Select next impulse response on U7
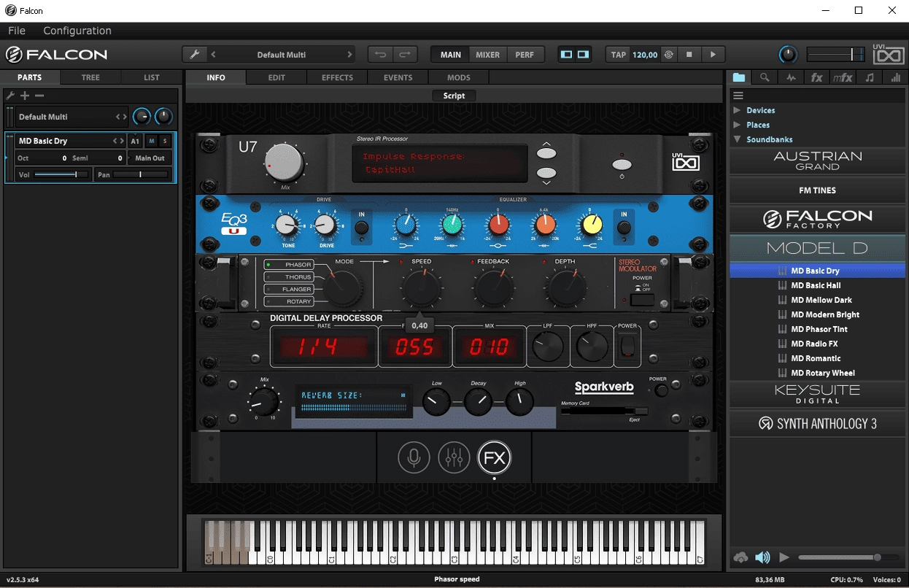This screenshot has width=909, height=588. click(x=546, y=172)
